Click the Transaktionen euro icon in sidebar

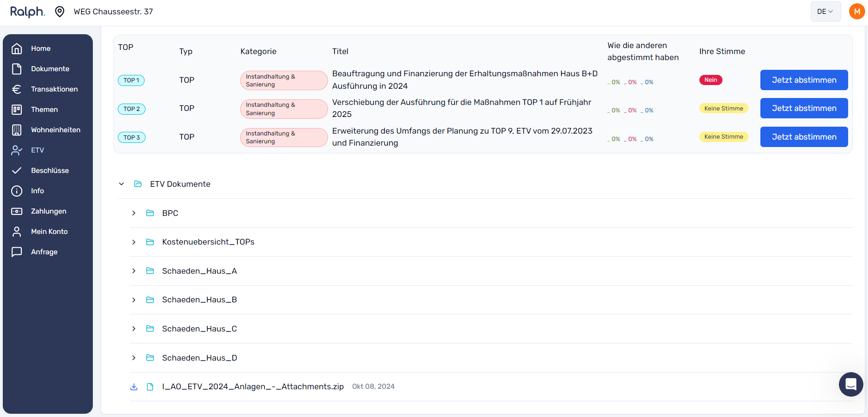pos(17,89)
